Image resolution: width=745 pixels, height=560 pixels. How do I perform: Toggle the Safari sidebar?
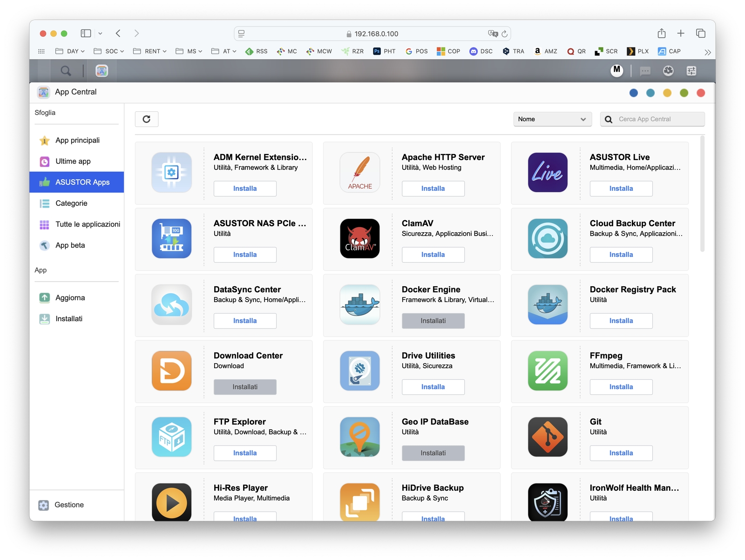pyautogui.click(x=86, y=33)
